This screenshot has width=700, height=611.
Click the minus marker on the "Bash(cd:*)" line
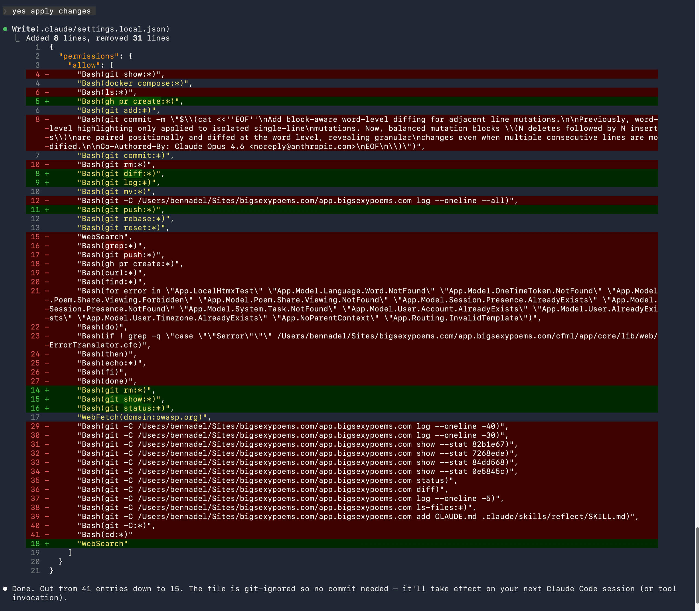tap(47, 535)
